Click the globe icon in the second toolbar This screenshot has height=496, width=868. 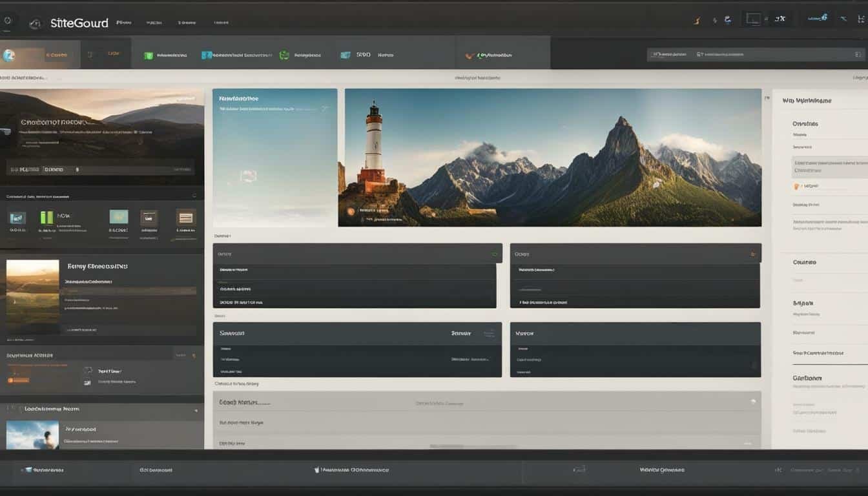click(8, 56)
